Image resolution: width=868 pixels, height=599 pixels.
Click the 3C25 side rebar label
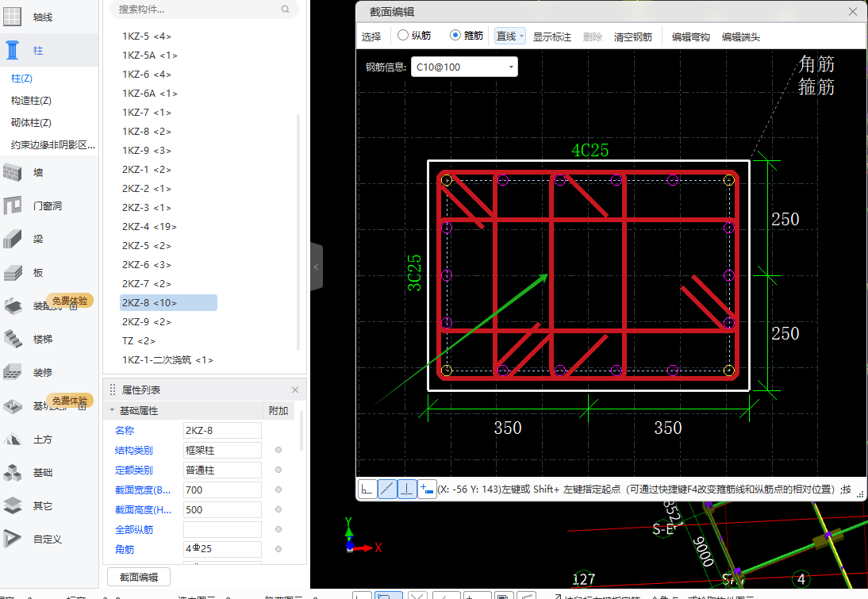pos(414,273)
